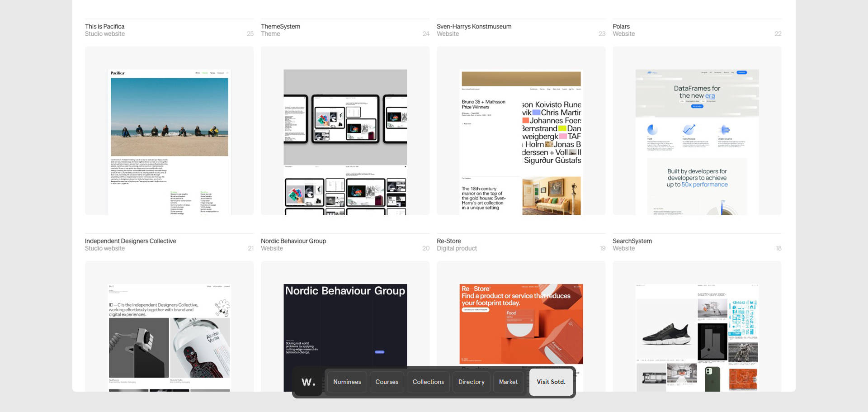Open the Directory menu item
This screenshot has width=868, height=412.
click(472, 382)
